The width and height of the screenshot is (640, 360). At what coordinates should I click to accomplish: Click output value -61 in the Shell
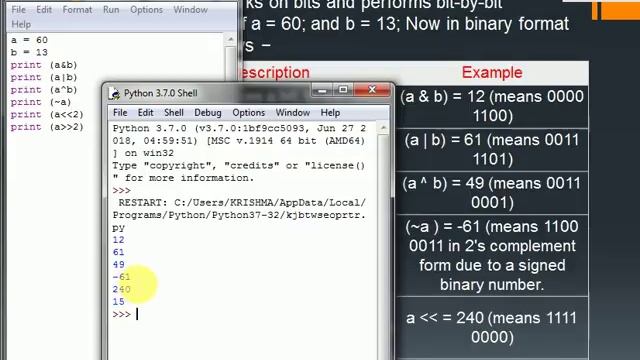[122, 277]
